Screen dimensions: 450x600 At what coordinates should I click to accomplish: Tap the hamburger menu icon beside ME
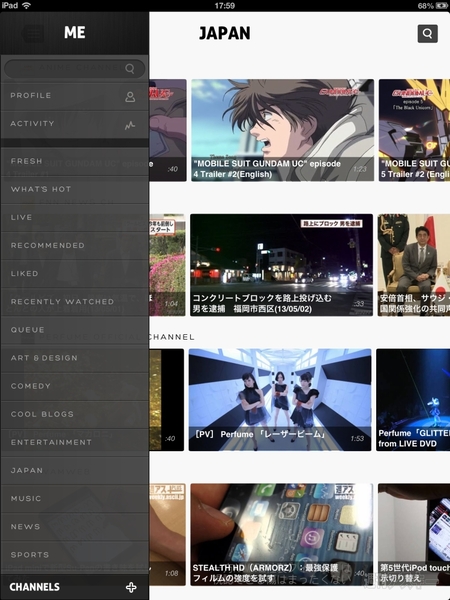point(32,34)
